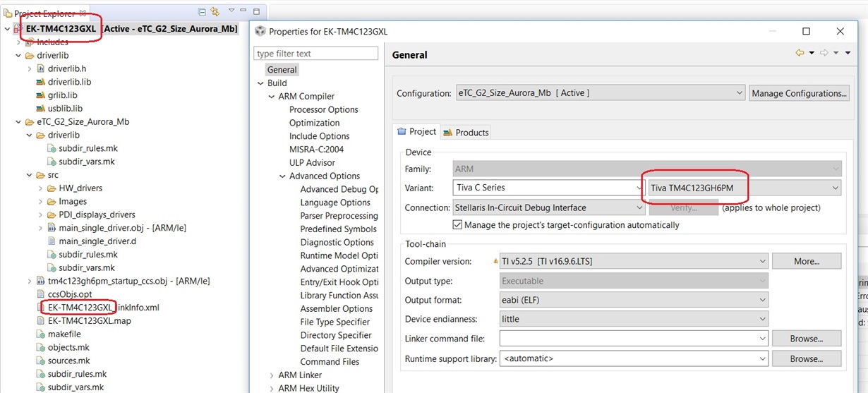Viewport: 868px width, 393px height.
Task: Select main_single_driver.d in Project Explorer
Action: pos(97,241)
